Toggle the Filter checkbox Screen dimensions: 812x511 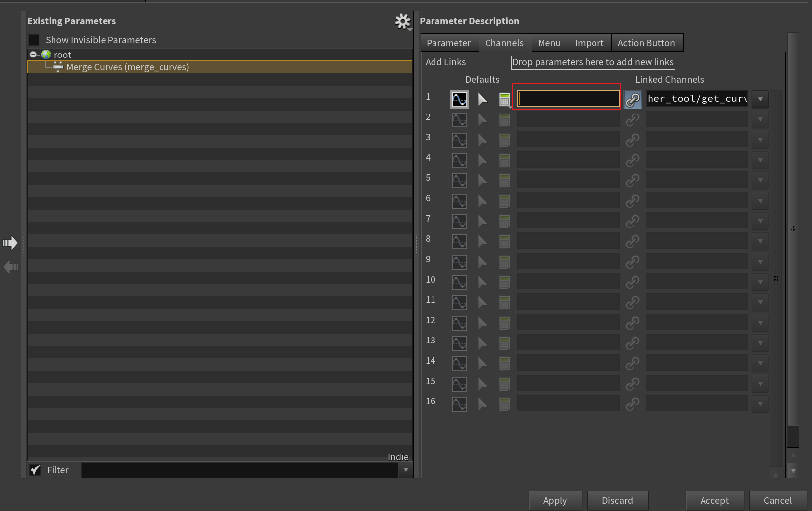click(35, 470)
